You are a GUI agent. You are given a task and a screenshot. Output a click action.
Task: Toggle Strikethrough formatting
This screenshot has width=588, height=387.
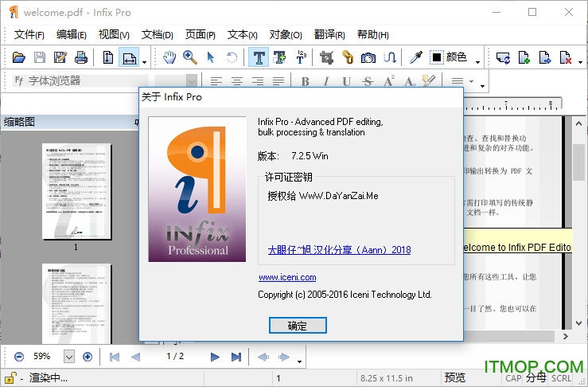coord(368,80)
